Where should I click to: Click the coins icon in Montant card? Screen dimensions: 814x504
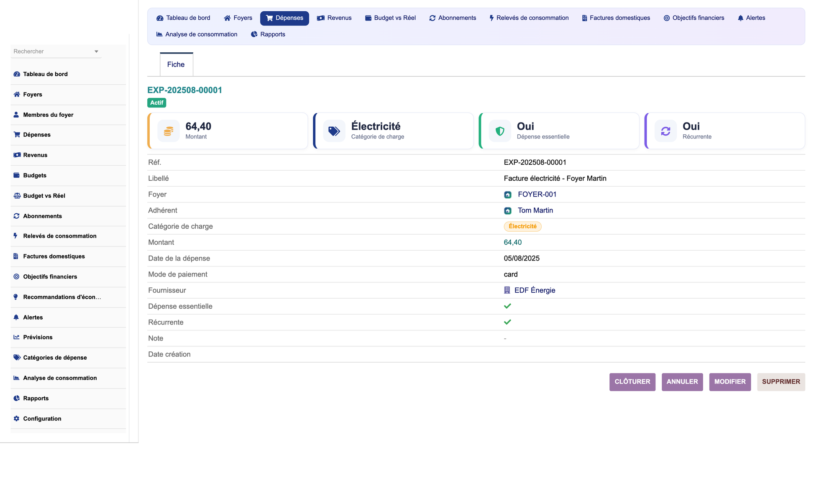pos(169,131)
